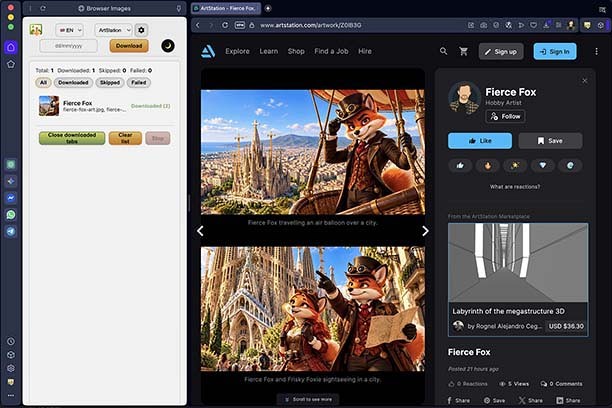Follow the artist Fierce Fox
This screenshot has width=612, height=408.
pyautogui.click(x=505, y=116)
